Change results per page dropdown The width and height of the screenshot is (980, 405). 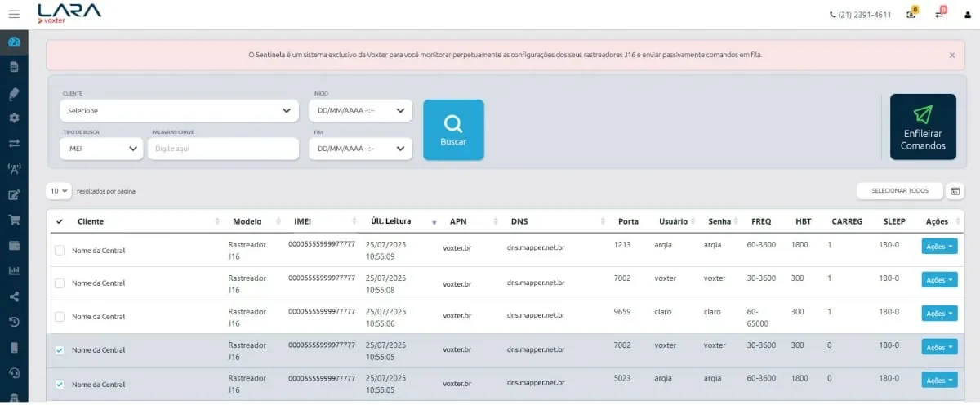coord(59,190)
